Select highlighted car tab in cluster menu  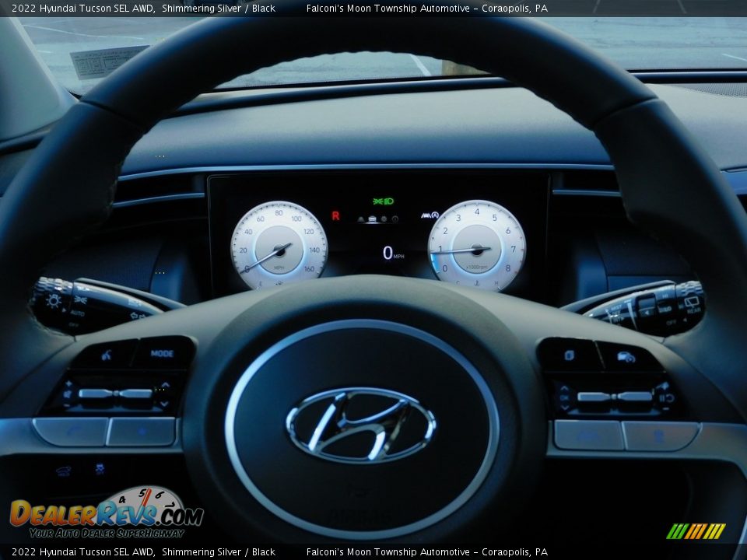click(372, 219)
